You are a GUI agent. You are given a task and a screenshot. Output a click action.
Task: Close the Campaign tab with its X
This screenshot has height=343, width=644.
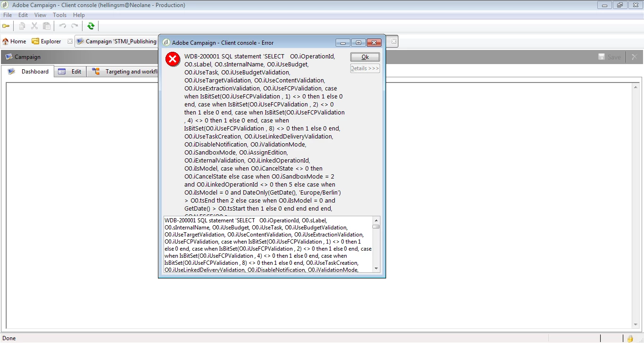(x=394, y=41)
